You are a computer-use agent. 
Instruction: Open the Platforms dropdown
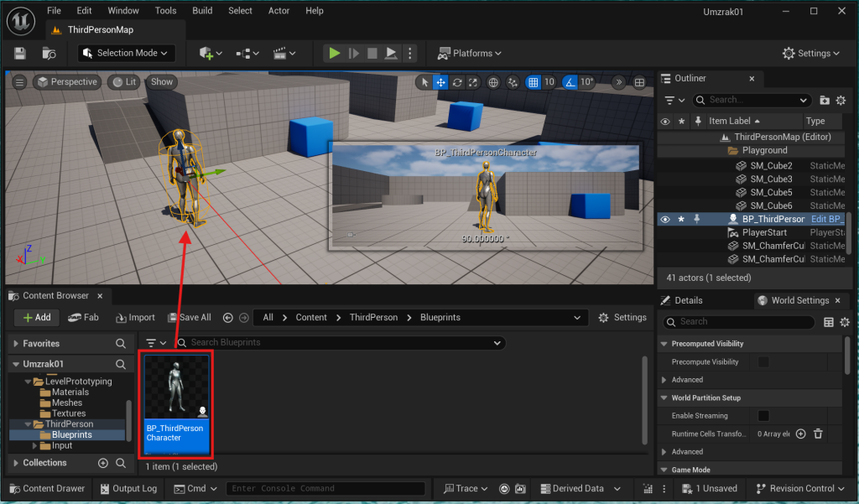click(x=470, y=53)
